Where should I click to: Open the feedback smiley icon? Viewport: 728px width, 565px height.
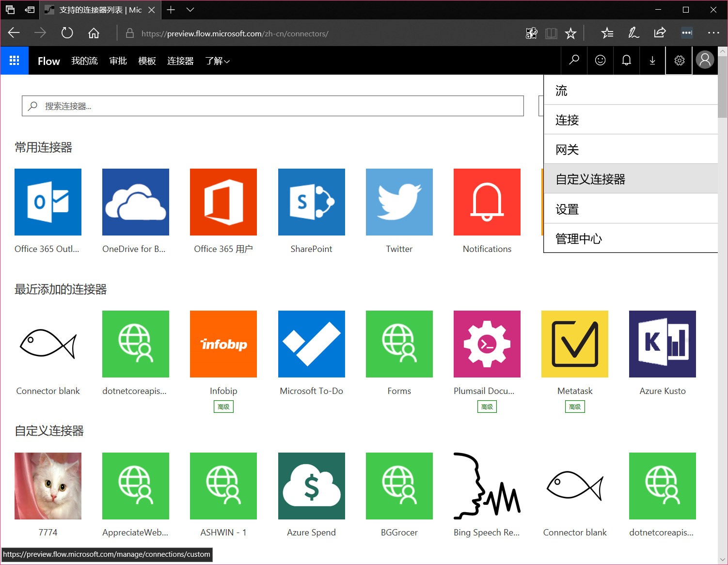(x=600, y=60)
